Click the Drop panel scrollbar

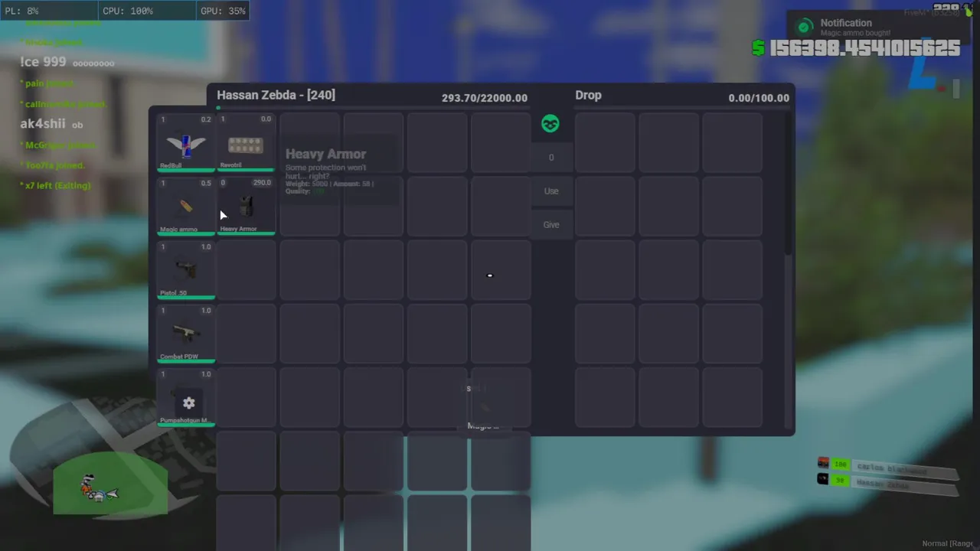pyautogui.click(x=788, y=184)
